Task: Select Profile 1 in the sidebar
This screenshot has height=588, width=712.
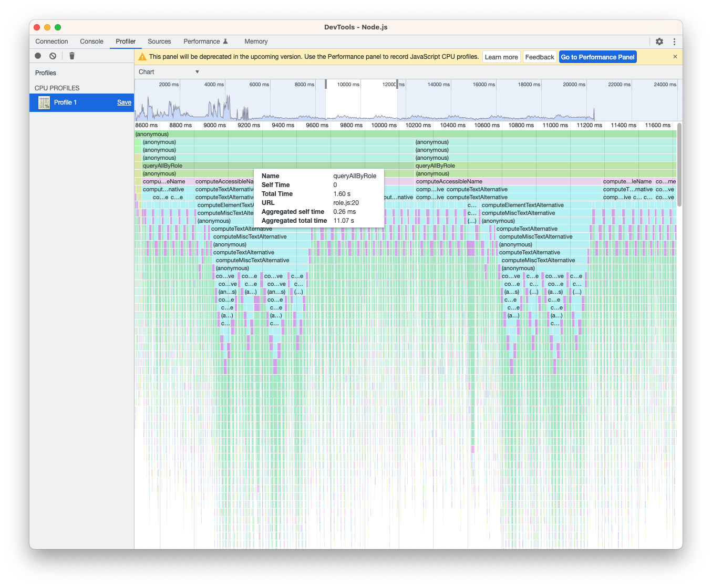Action: (81, 102)
